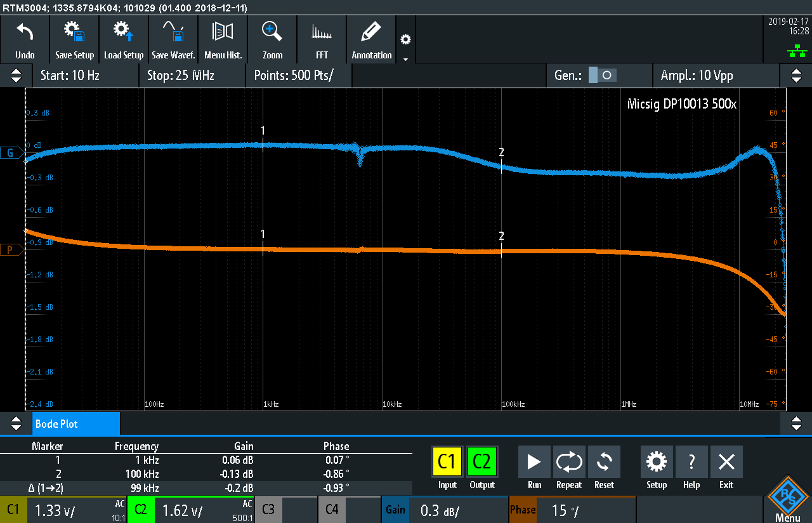Open the FFT analysis tool
Viewport: 812px width, 523px height.
pyautogui.click(x=322, y=39)
